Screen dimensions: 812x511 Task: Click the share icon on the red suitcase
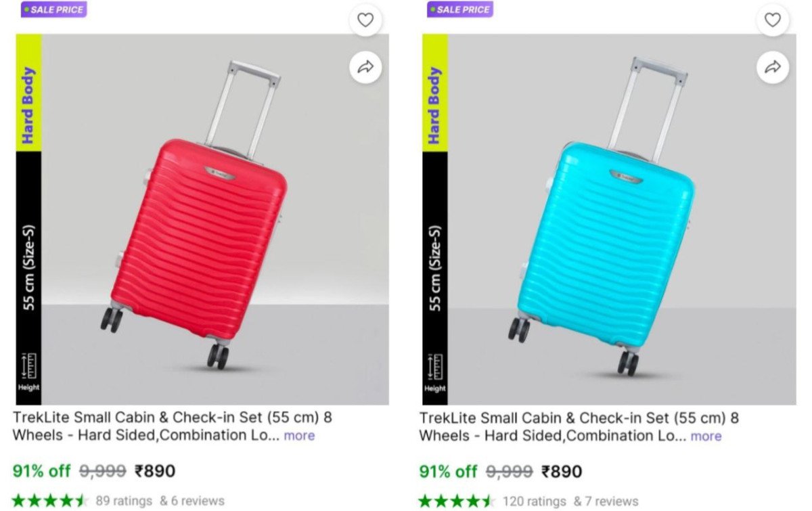pos(365,67)
